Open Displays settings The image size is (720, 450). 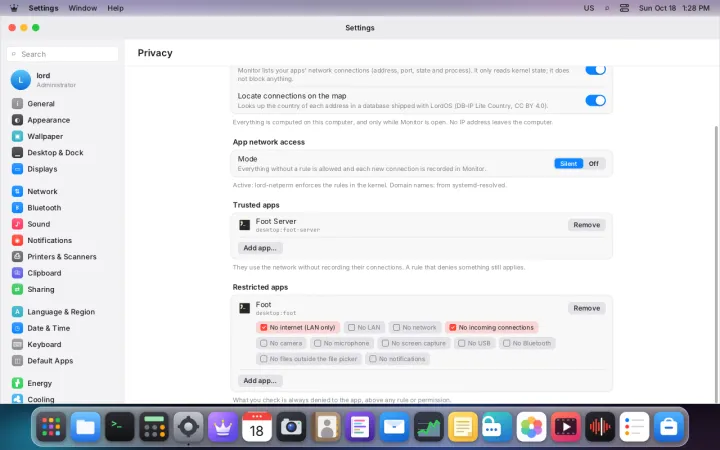point(62,169)
